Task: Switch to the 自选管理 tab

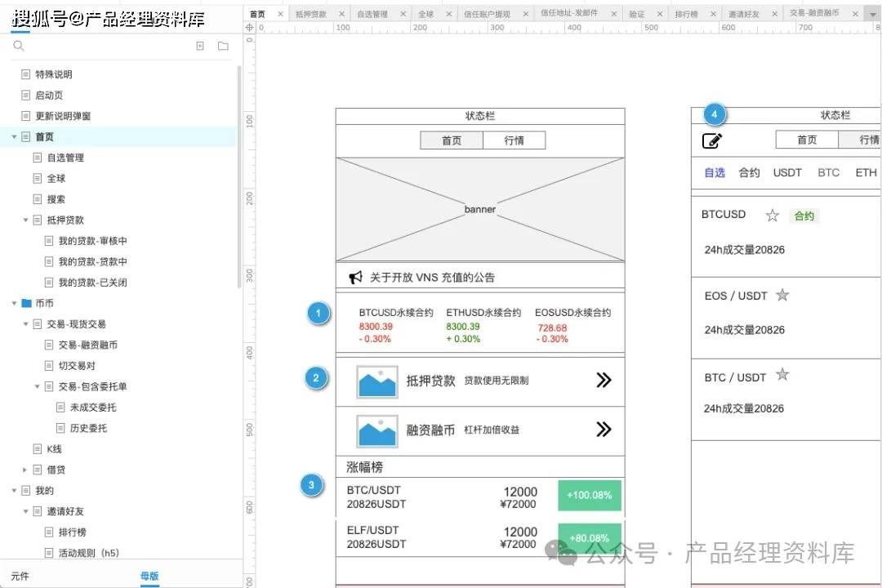Action: tap(376, 13)
